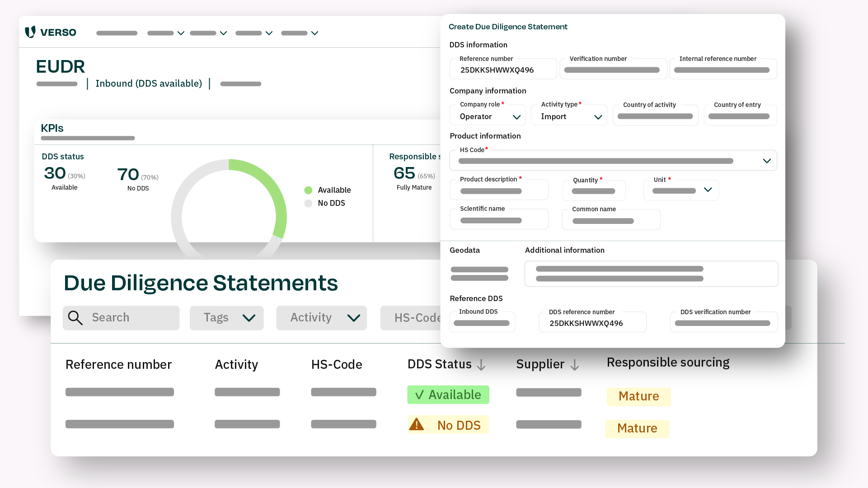This screenshot has width=868, height=488.
Task: Open the Activity type dropdown showing Import
Action: click(569, 116)
